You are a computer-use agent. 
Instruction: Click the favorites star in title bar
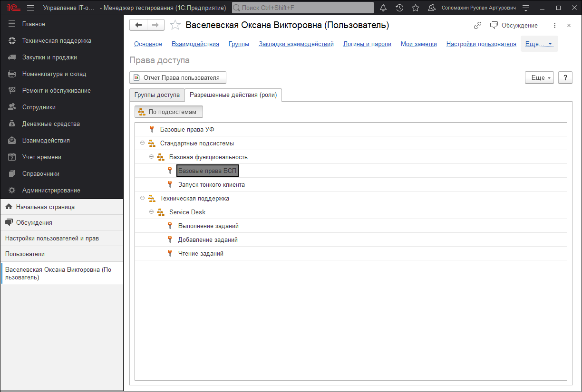coord(415,8)
